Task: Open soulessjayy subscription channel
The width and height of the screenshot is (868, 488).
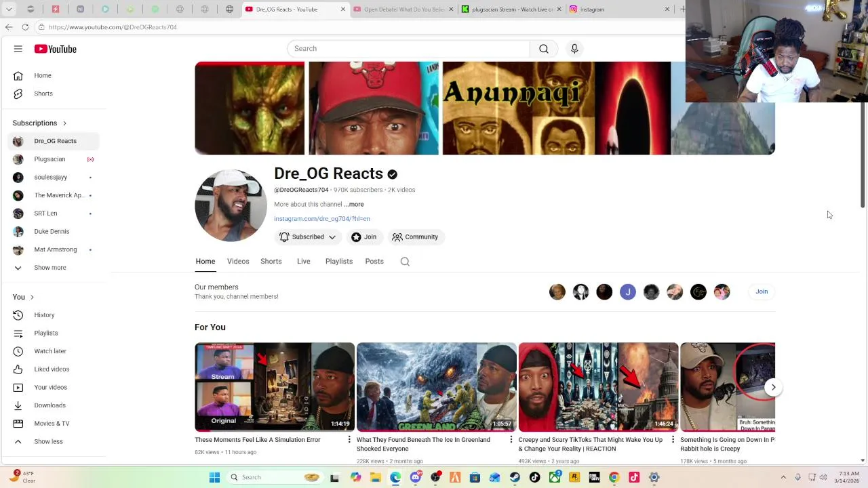Action: pos(54,177)
